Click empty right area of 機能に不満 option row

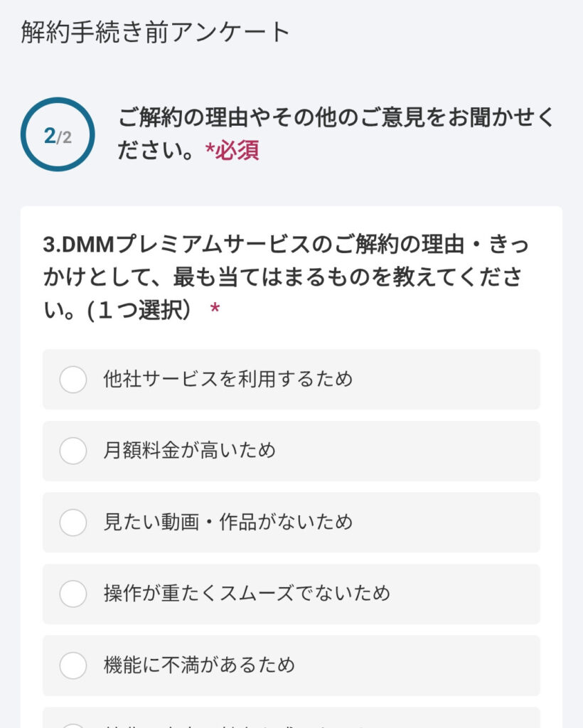click(441, 665)
